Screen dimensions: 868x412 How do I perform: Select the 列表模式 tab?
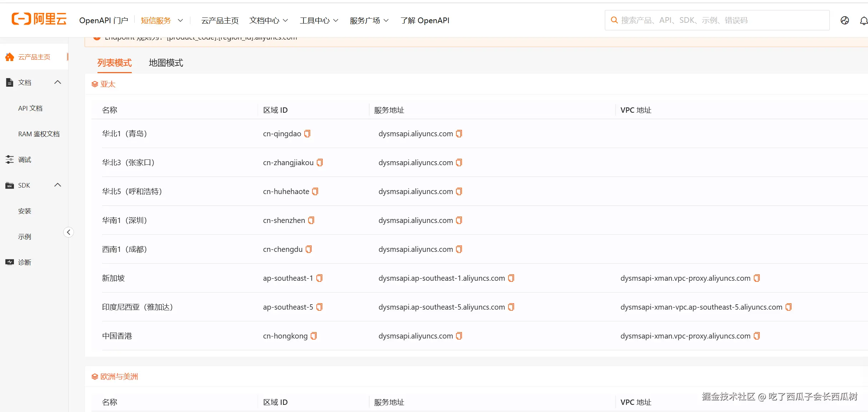coord(114,63)
